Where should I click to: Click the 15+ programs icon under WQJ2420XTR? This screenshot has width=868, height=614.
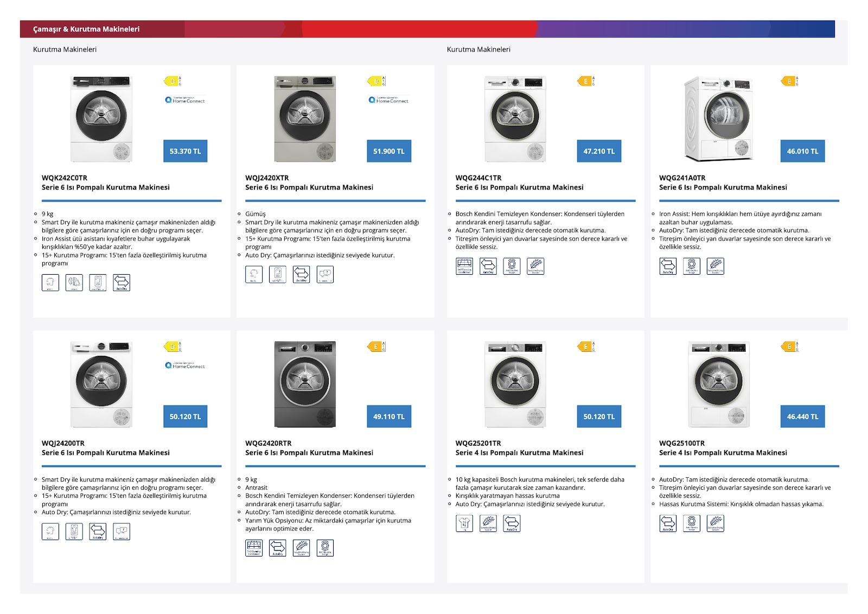(278, 274)
